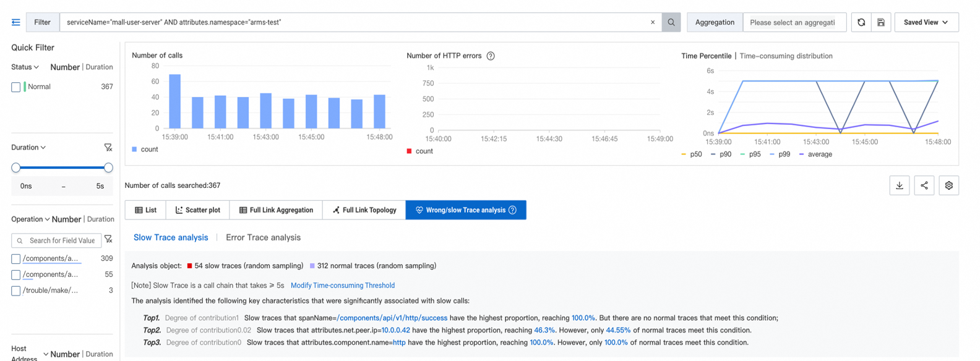
Task: Tick the Normal status checkbox
Action: pyautogui.click(x=16, y=87)
